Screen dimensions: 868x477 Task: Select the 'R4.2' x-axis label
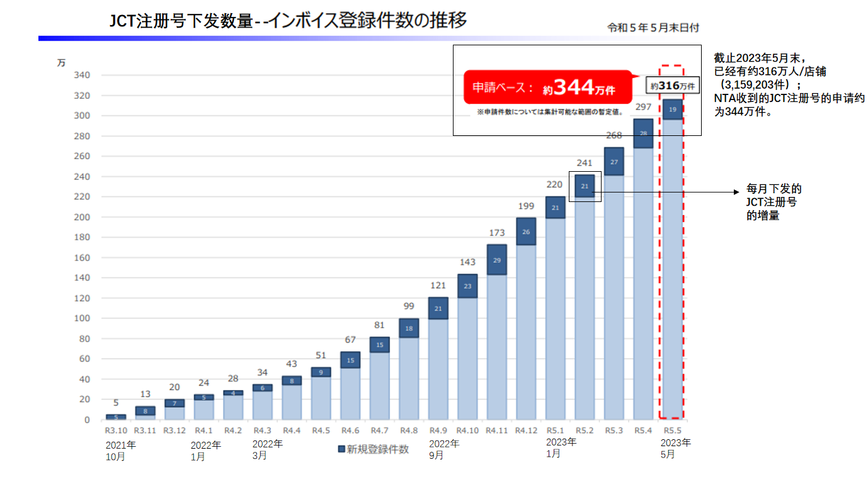[233, 431]
